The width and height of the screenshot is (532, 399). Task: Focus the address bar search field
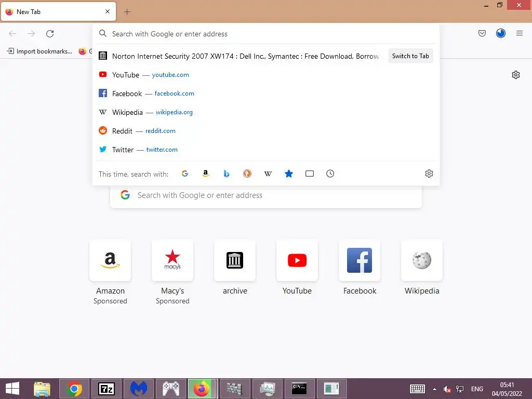point(266,34)
